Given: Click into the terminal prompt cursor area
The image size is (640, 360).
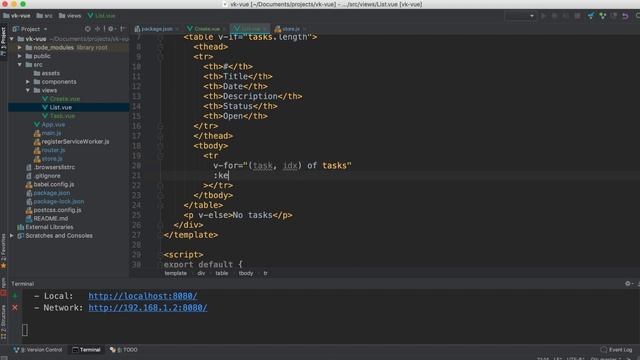Looking at the screenshot, I should (x=25, y=330).
